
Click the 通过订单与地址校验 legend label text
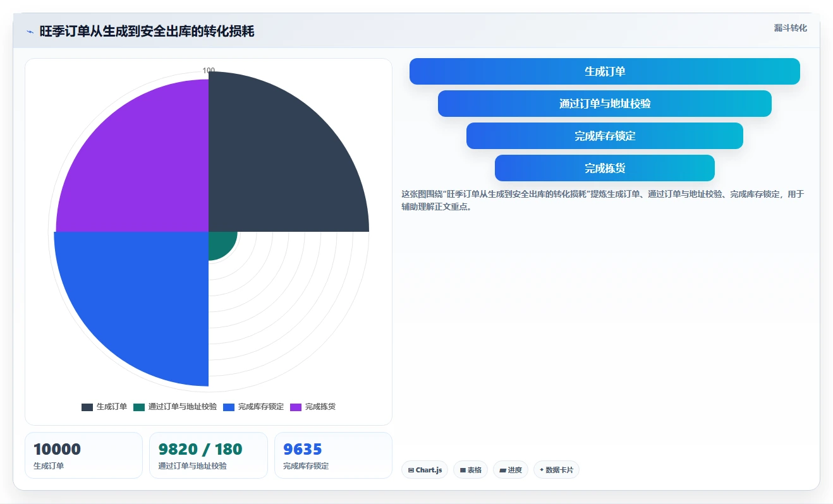(x=183, y=407)
